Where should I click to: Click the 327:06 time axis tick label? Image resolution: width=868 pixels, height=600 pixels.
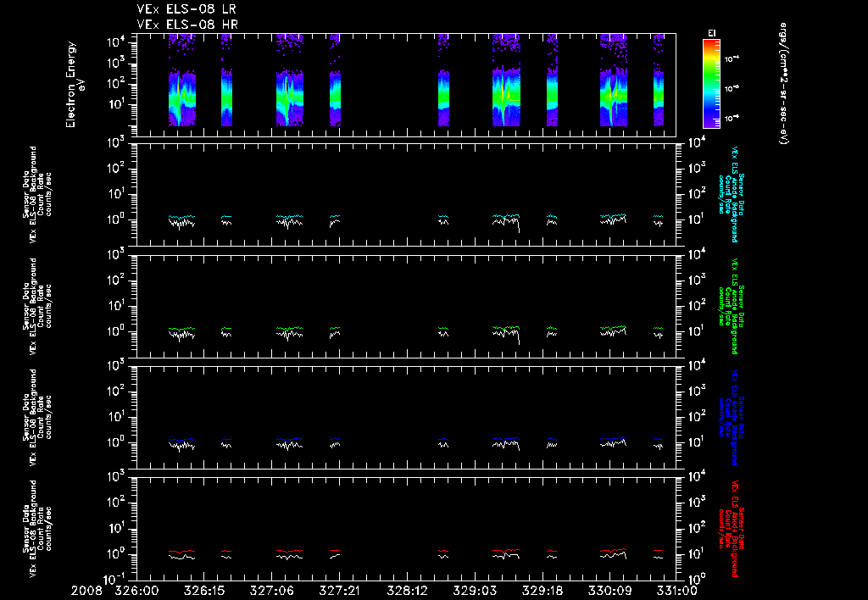click(271, 592)
